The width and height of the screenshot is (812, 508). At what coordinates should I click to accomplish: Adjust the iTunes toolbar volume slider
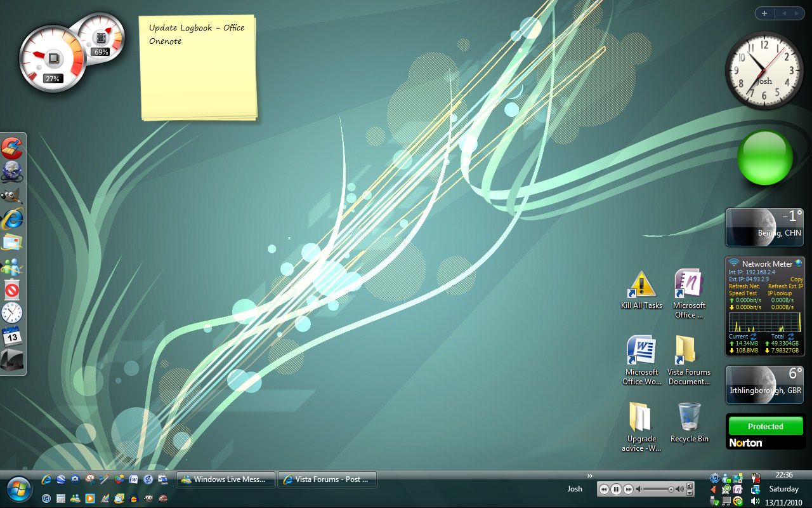660,489
